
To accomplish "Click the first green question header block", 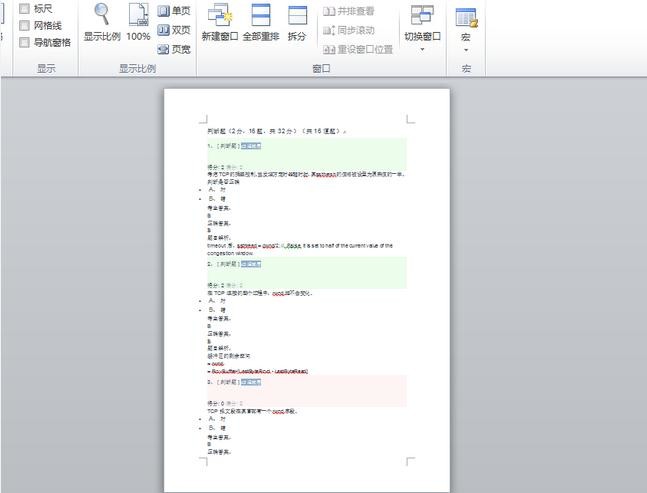I will click(306, 153).
